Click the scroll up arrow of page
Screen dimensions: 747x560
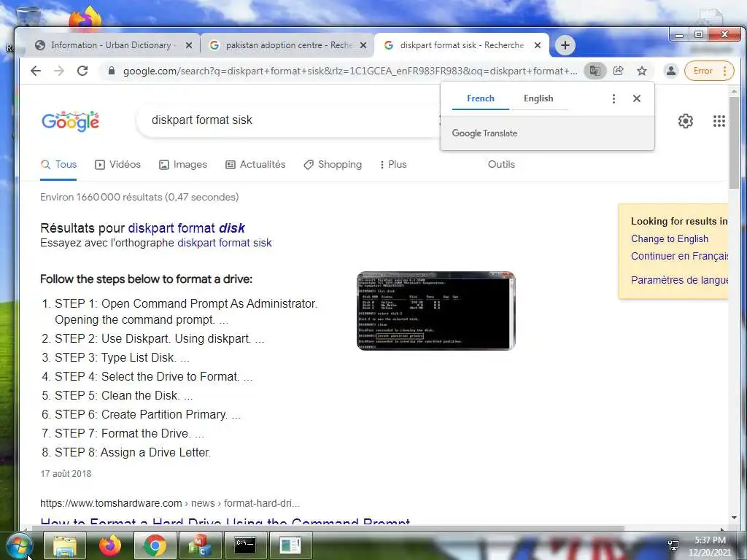point(734,90)
